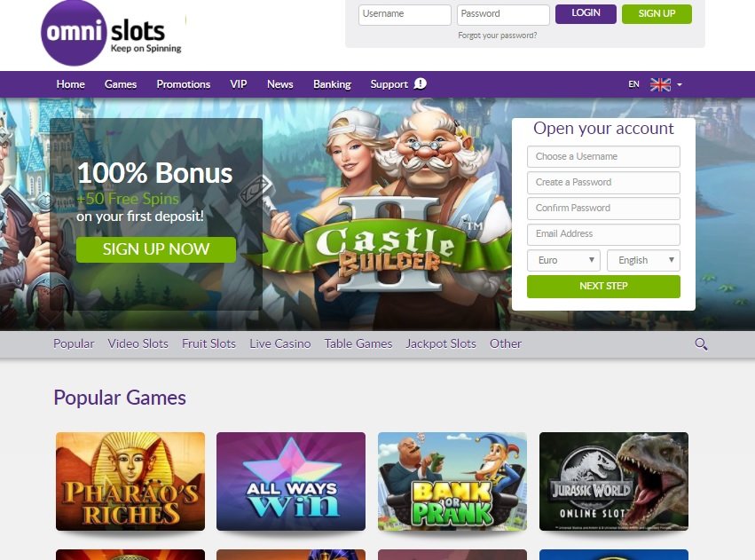Click the UK flag language icon
The width and height of the screenshot is (755, 560).
(660, 84)
